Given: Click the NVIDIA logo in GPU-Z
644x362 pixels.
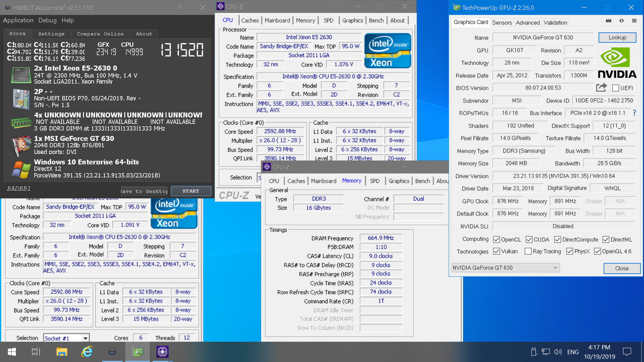Looking at the screenshot, I should pyautogui.click(x=617, y=63).
